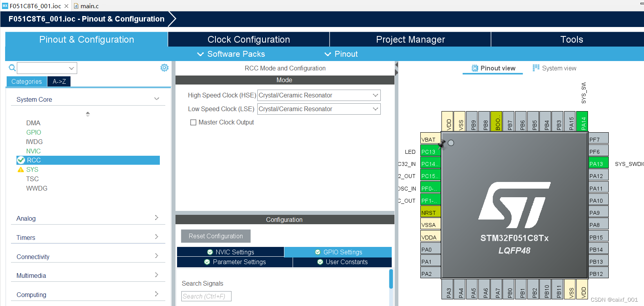Click the MX icon on the F051C8T6_001.ioc tab
The height and width of the screenshot is (306, 644).
(x=5, y=6)
